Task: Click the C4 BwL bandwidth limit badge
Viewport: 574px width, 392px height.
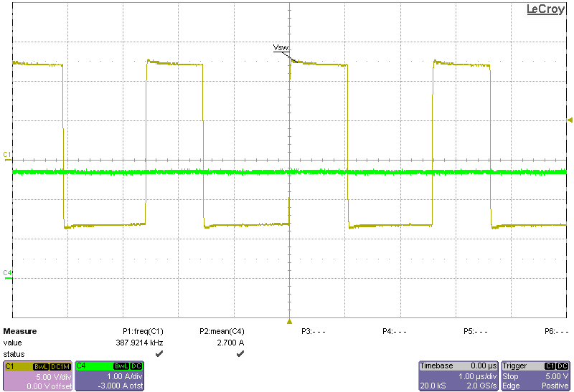Action: pos(121,366)
